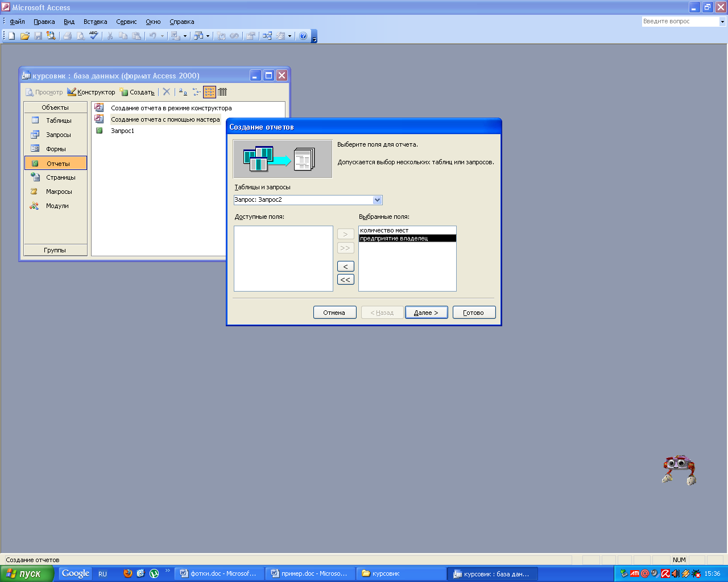Open Таблицы in the objects panel
The width and height of the screenshot is (728, 582).
coord(56,120)
